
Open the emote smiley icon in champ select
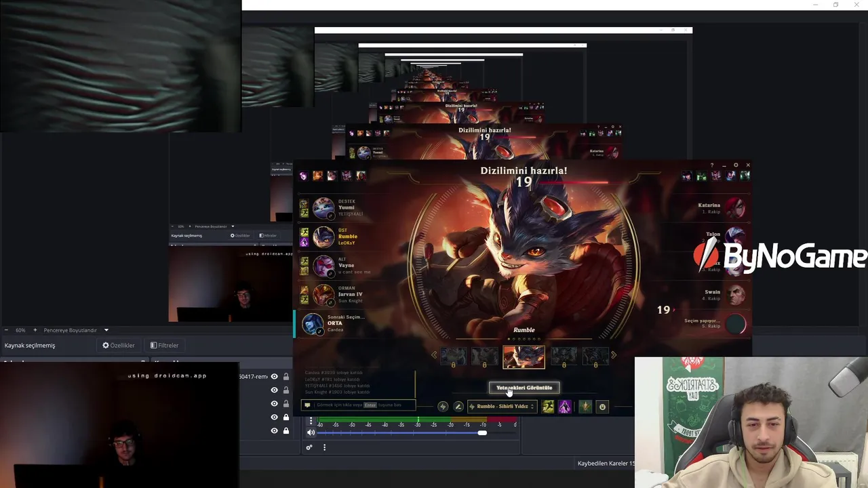(602, 407)
